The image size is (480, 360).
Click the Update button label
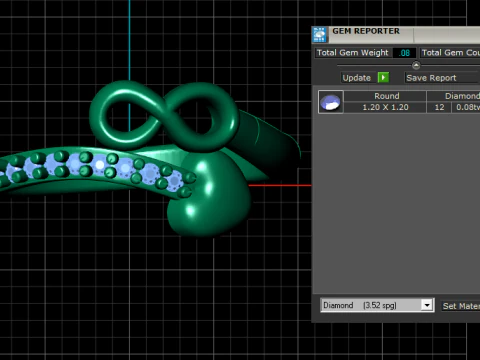356,78
